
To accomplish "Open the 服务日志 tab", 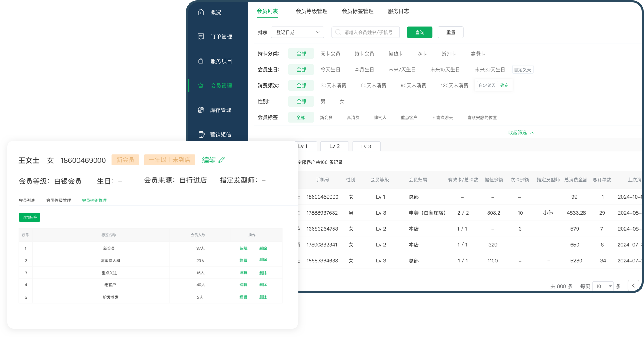I will [398, 11].
